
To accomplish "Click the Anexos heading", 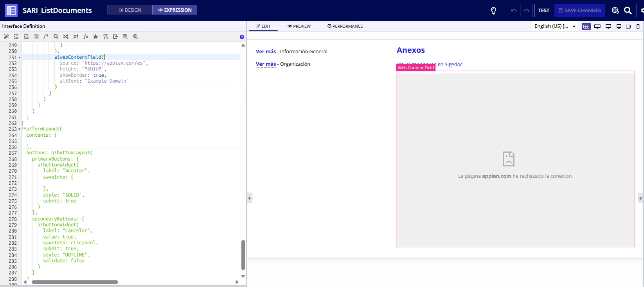I will (411, 50).
